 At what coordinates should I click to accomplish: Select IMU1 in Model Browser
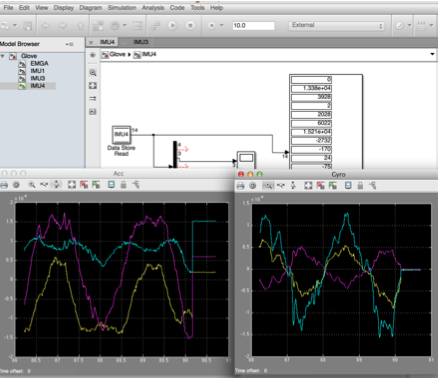tap(37, 71)
